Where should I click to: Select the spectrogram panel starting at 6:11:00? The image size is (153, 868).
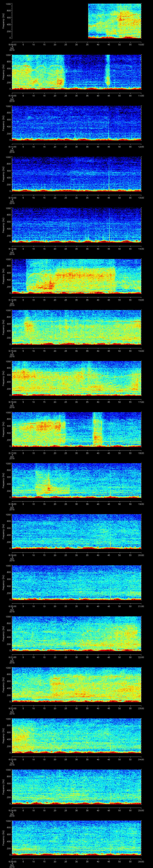tap(77, 123)
